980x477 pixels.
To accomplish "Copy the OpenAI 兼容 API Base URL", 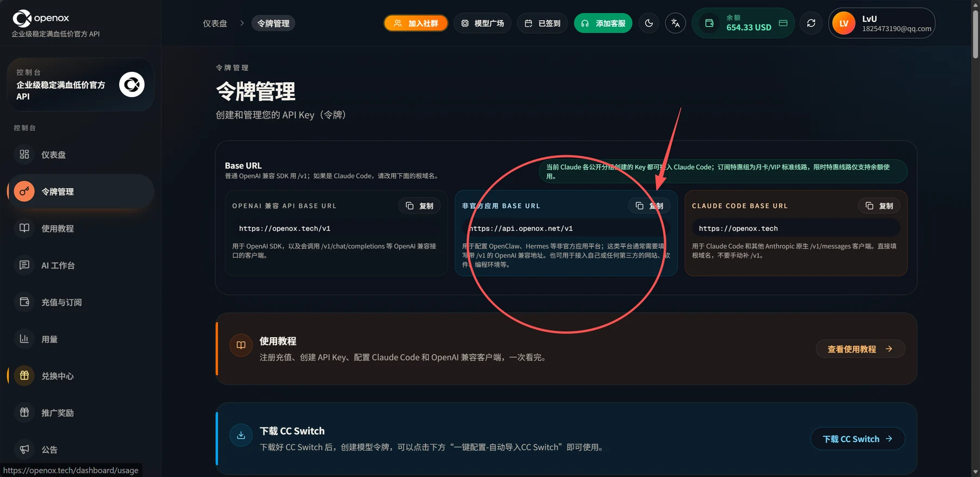I will pyautogui.click(x=419, y=206).
